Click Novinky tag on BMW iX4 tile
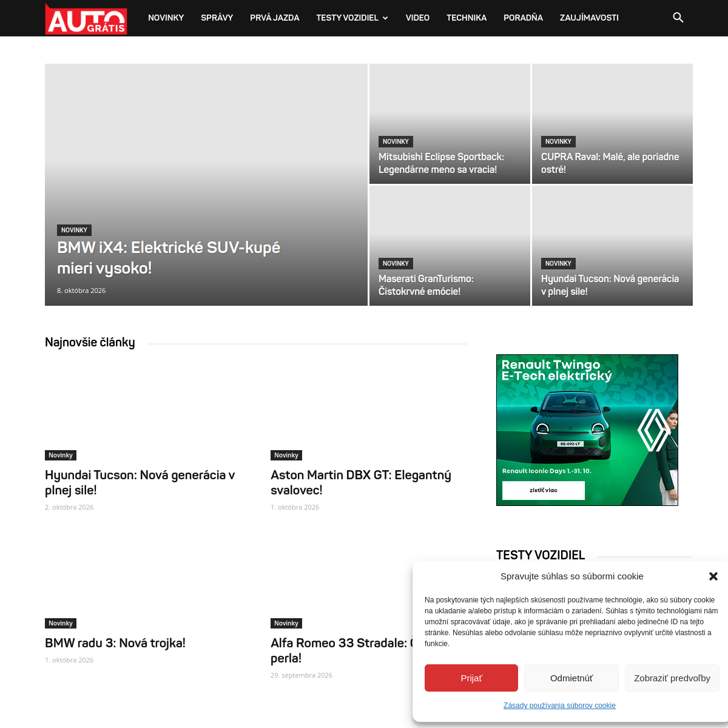Image resolution: width=728 pixels, height=728 pixels. pos(74,230)
